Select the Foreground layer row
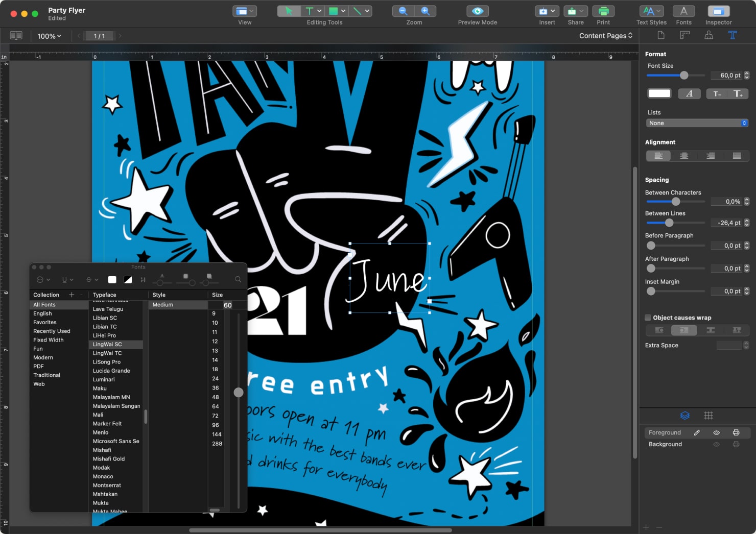The width and height of the screenshot is (756, 534). (697, 432)
